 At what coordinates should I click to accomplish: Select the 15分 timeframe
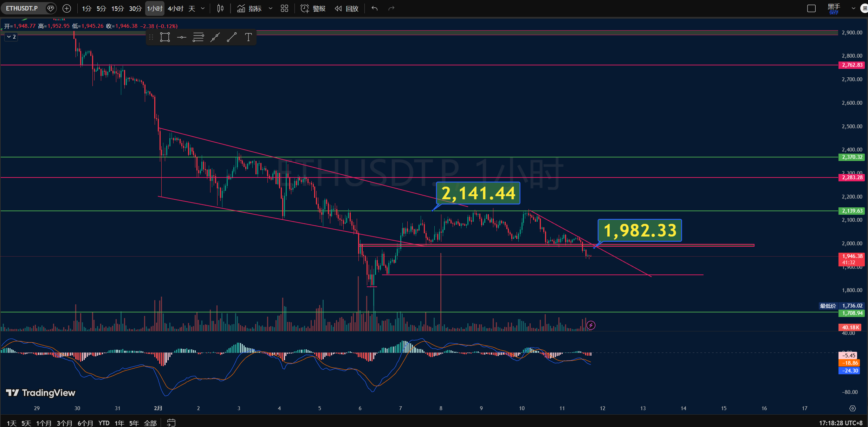[x=117, y=8]
